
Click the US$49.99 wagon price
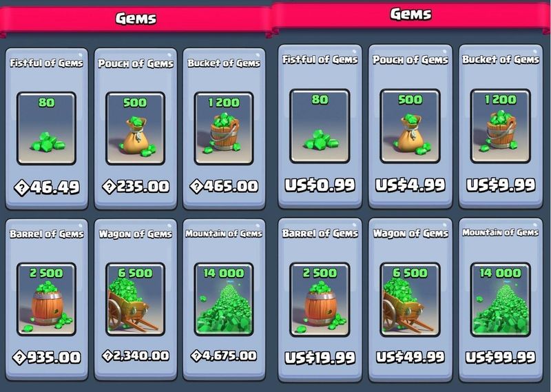coord(410,358)
